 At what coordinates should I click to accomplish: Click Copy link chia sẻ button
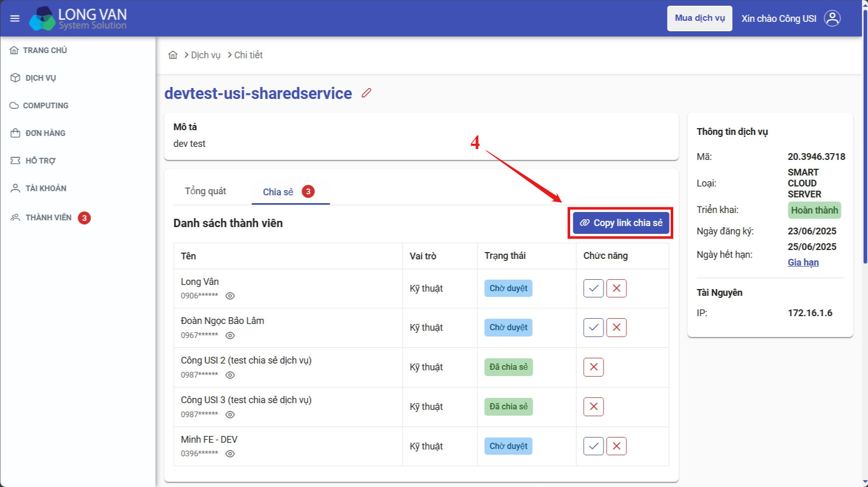click(621, 223)
